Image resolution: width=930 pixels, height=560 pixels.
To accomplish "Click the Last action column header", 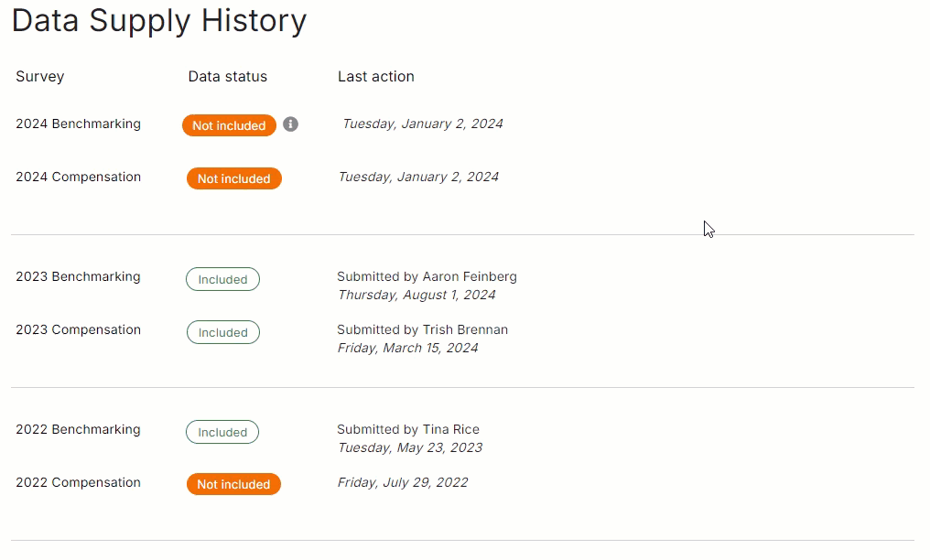I will pyautogui.click(x=376, y=76).
